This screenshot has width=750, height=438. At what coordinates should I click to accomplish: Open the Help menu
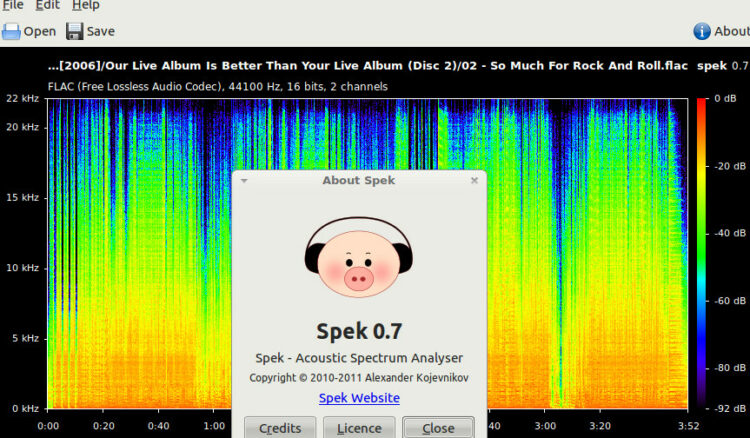[86, 5]
